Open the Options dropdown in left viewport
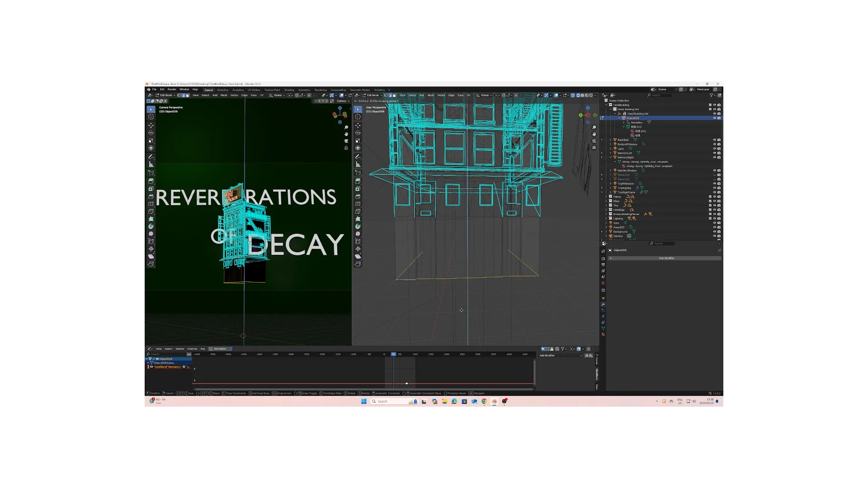 point(342,101)
